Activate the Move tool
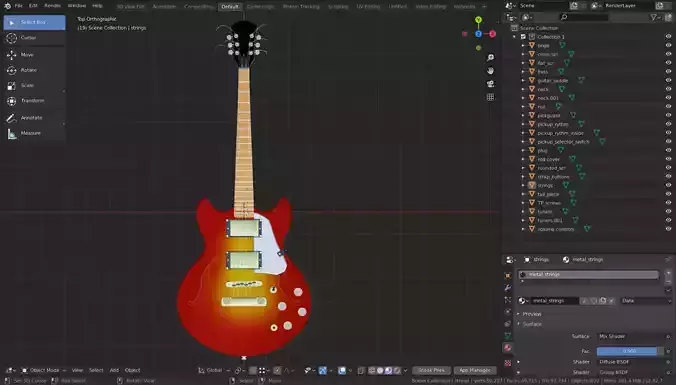The height and width of the screenshot is (385, 676). point(34,55)
